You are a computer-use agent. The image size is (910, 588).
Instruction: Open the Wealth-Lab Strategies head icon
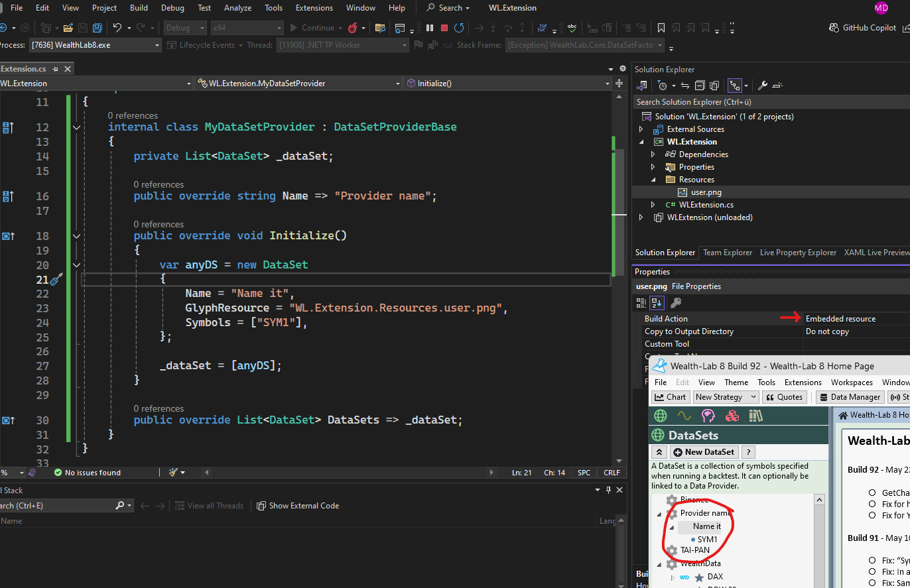(x=708, y=416)
